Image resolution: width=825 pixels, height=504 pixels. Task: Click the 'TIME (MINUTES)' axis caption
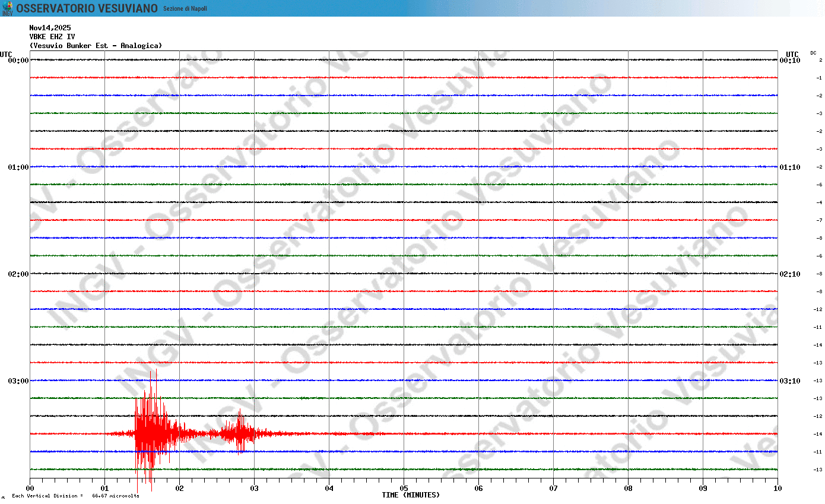click(x=412, y=494)
